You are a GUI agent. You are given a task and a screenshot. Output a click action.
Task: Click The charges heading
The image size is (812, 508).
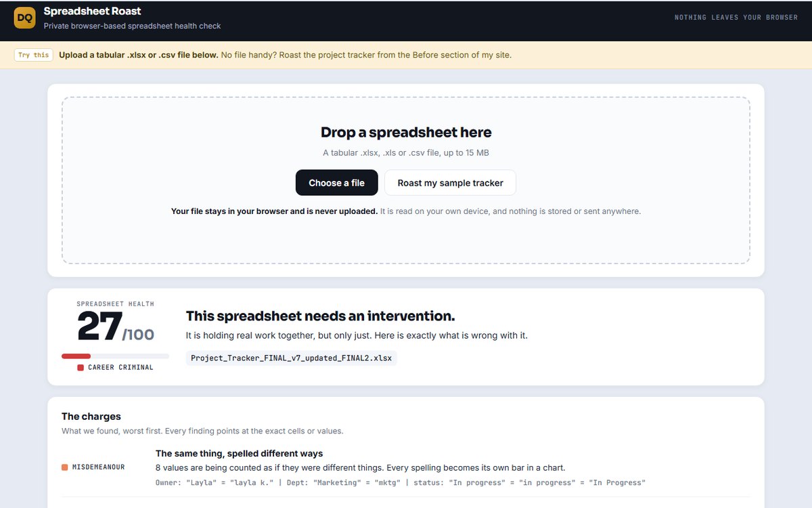(91, 417)
